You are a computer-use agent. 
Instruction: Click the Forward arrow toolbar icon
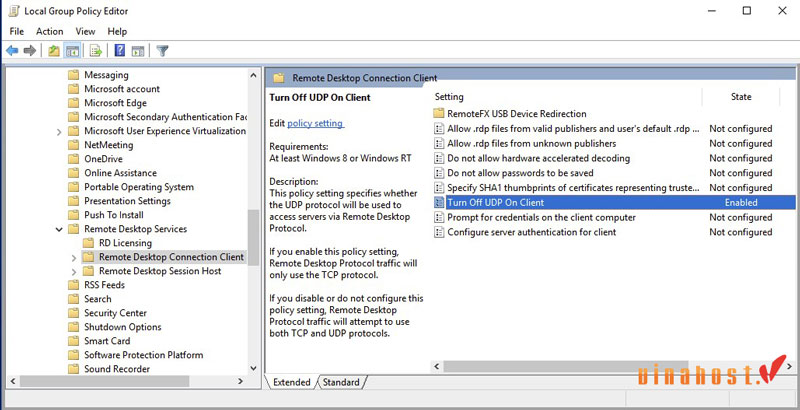point(29,50)
